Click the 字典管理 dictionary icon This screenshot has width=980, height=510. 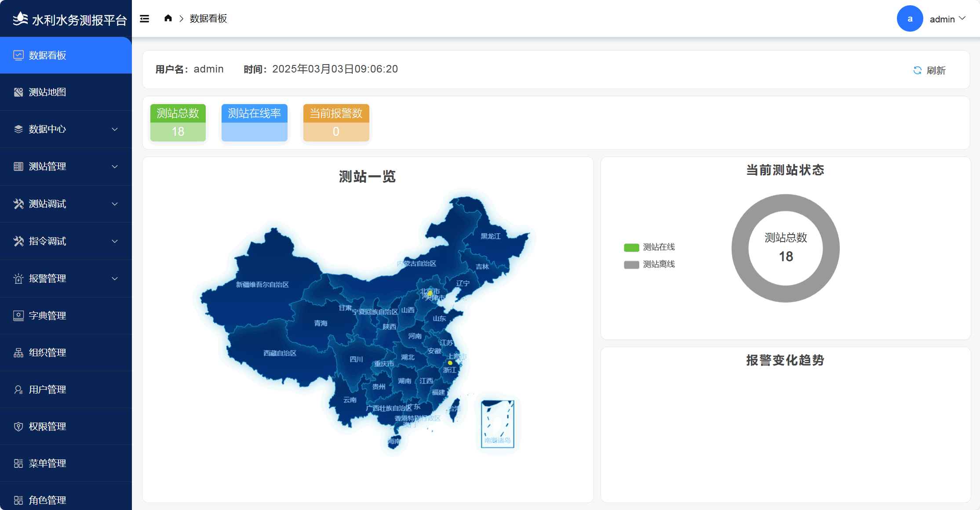[x=18, y=315]
